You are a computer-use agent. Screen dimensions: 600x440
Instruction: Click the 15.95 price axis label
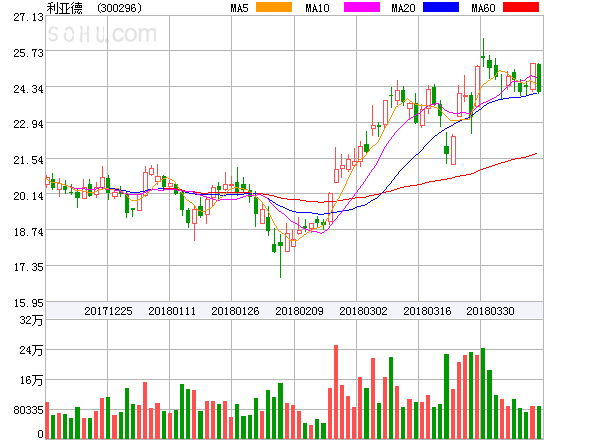28,303
